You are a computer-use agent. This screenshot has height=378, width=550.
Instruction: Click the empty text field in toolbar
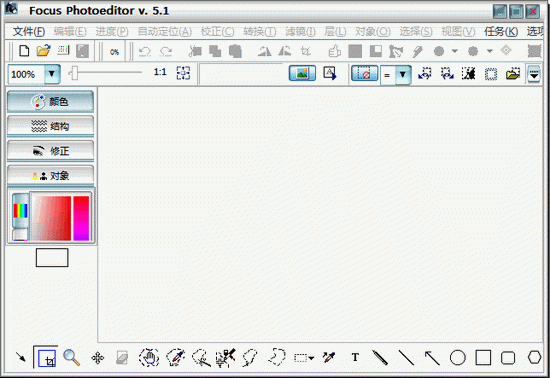pyautogui.click(x=241, y=74)
